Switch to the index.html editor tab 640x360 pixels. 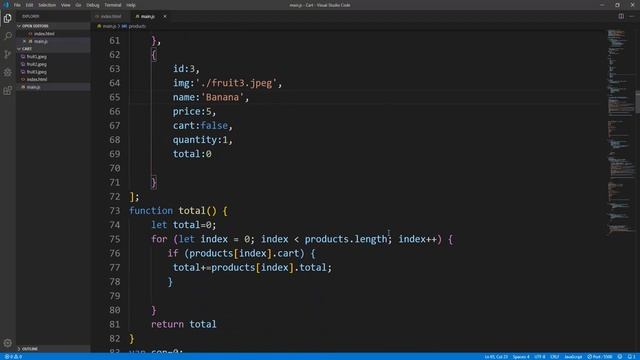pos(110,16)
